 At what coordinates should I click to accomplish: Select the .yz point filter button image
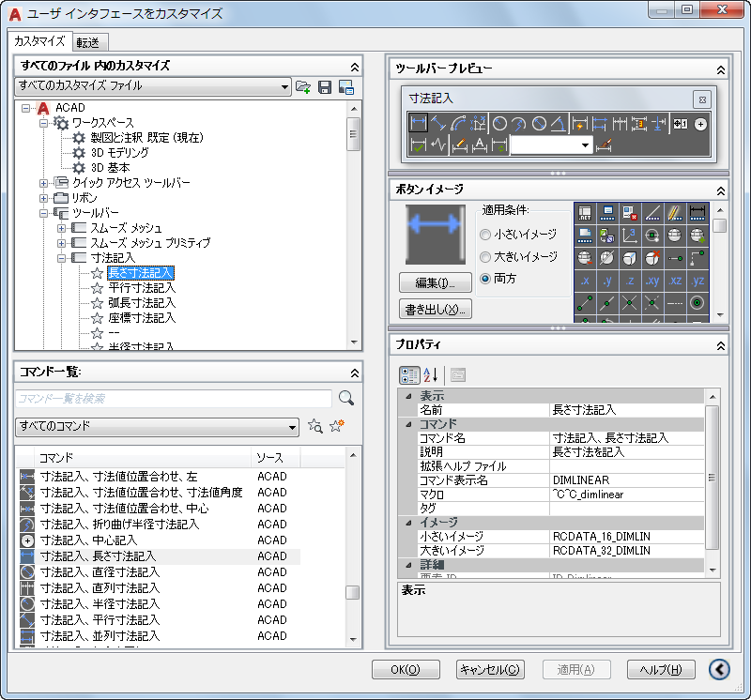tap(697, 281)
